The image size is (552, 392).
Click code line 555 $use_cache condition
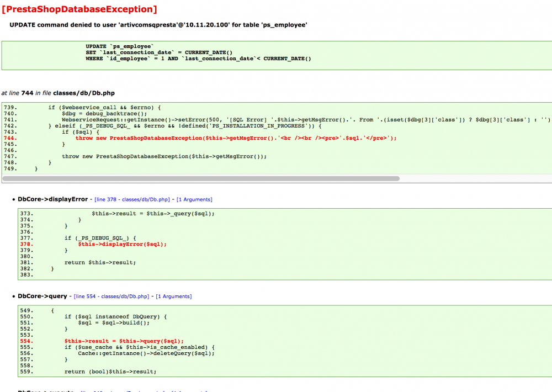click(x=140, y=347)
